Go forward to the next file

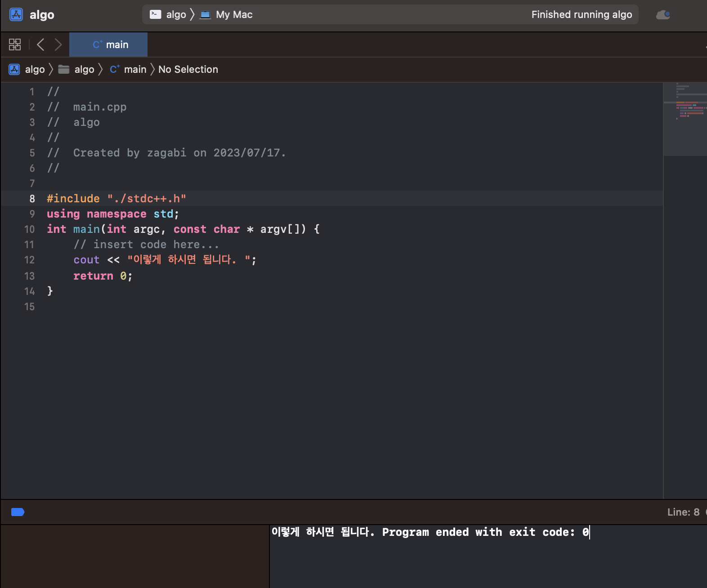coord(58,45)
